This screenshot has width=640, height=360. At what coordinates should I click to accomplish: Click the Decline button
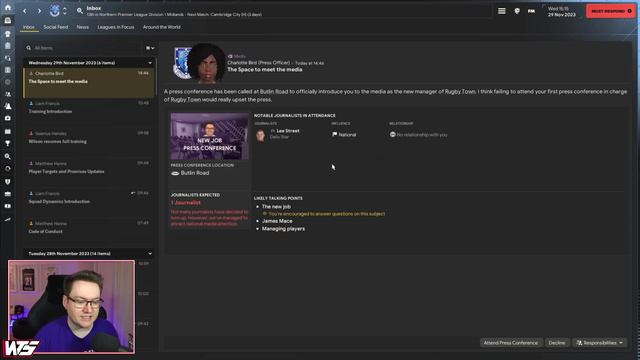(557, 343)
